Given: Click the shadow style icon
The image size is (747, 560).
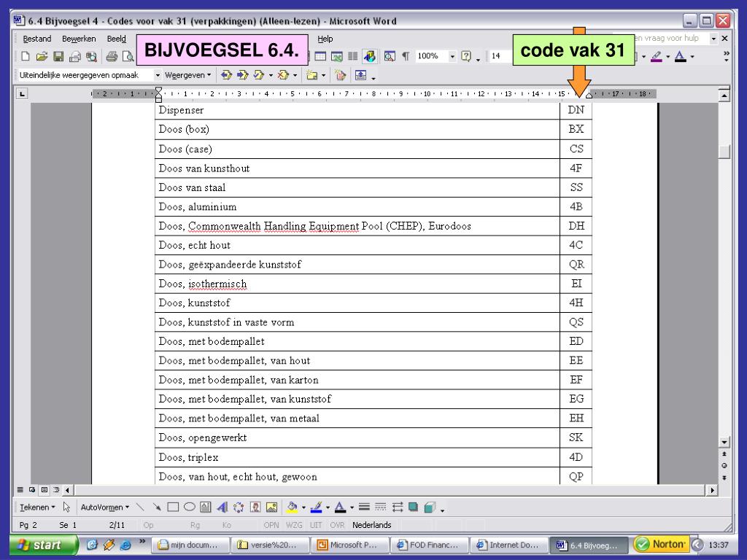Looking at the screenshot, I should 413,507.
